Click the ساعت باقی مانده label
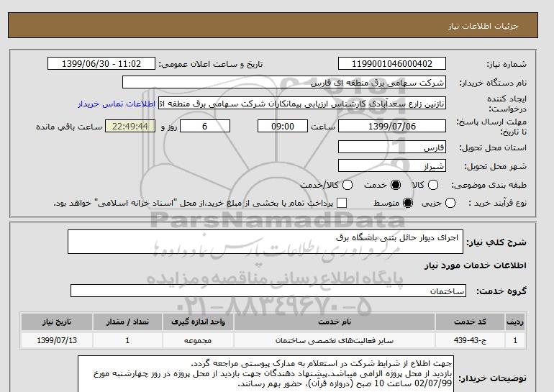 69,127
